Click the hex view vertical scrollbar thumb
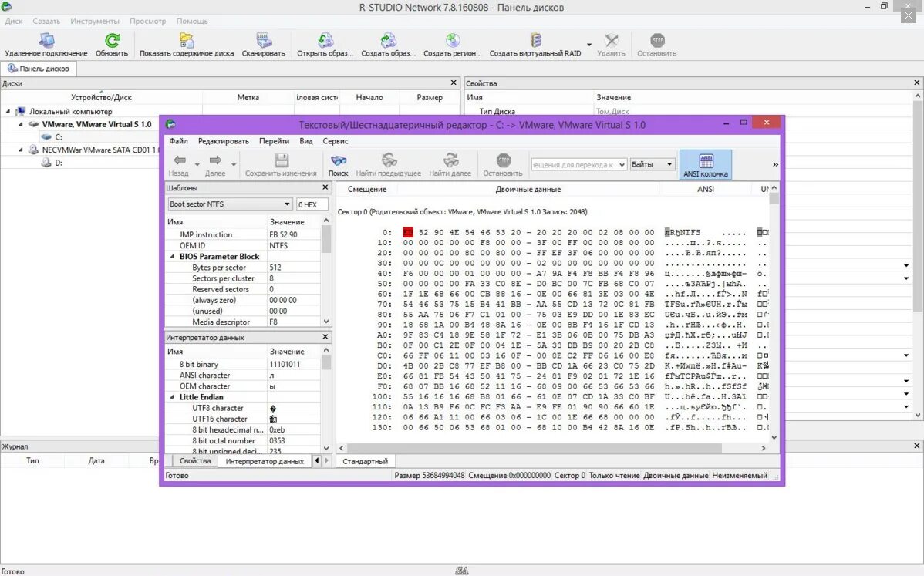 [774, 198]
